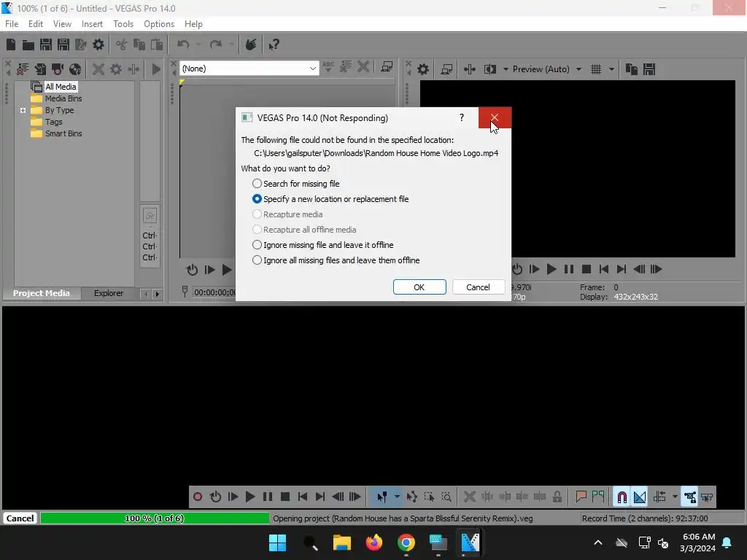The height and width of the screenshot is (560, 747).
Task: Click the Overlays grid icon in preview
Action: pyautogui.click(x=596, y=69)
